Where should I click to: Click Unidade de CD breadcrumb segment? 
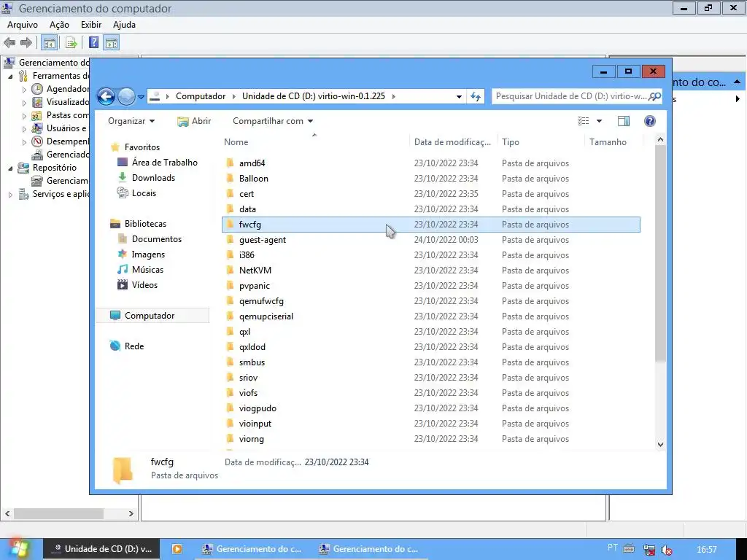point(314,96)
